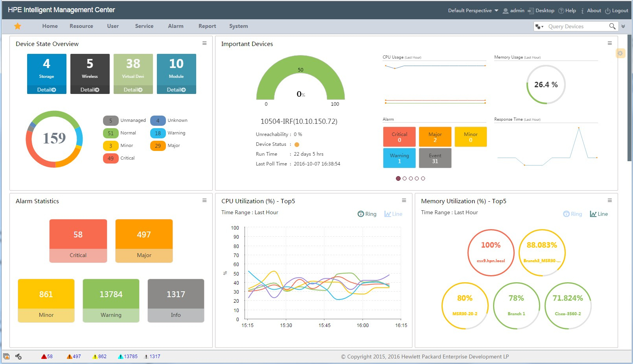Select the second carousel dot under Important Devices
The width and height of the screenshot is (633, 364).
point(405,178)
